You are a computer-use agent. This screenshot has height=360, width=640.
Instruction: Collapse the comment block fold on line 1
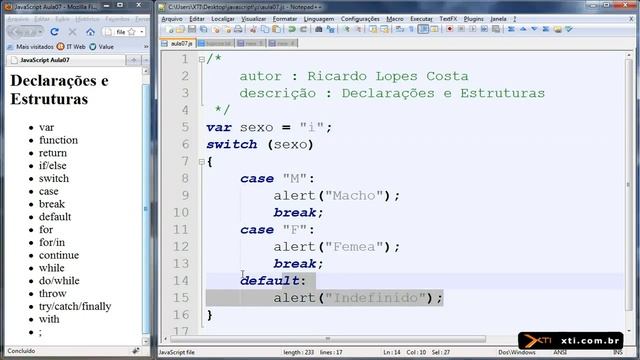[202, 60]
